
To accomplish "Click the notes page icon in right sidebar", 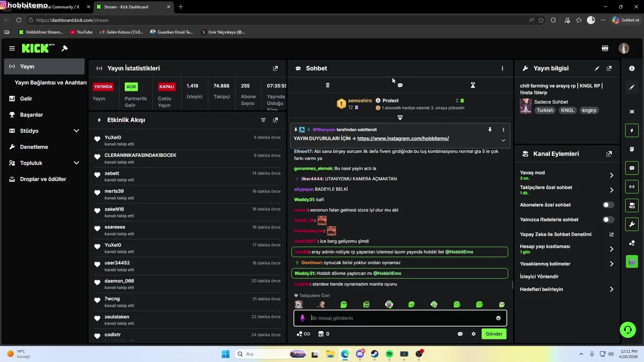I will click(632, 149).
